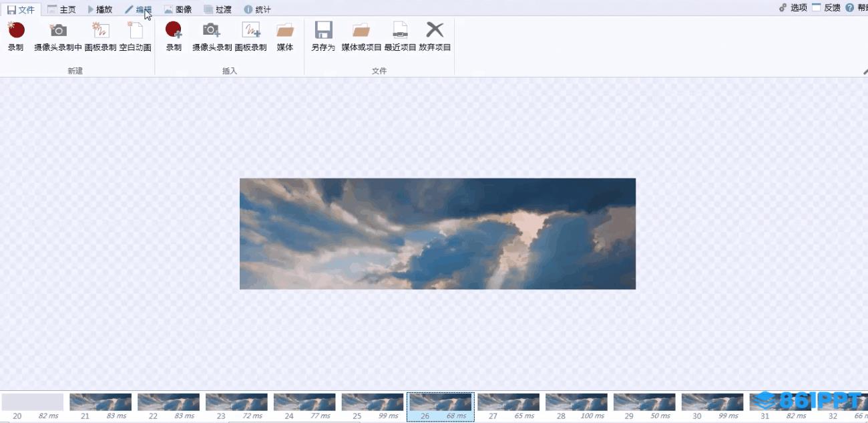Open 媒体或项目
This screenshot has height=423, width=868.
[x=361, y=36]
